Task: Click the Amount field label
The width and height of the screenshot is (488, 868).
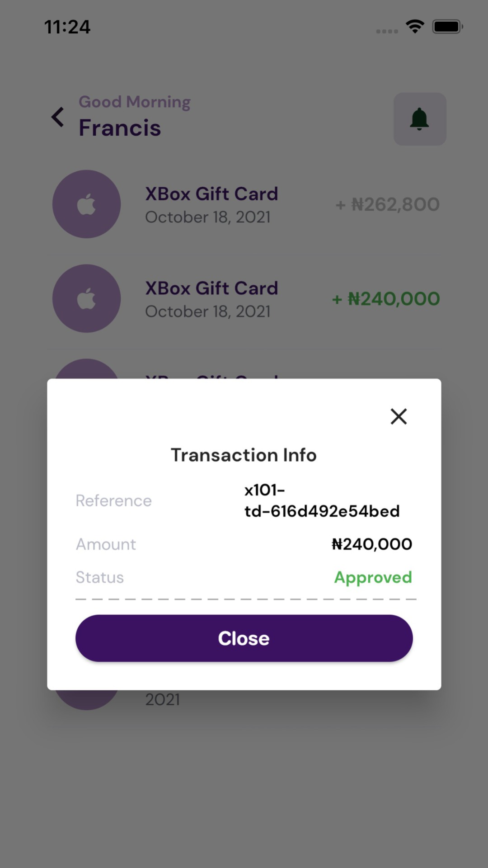Action: click(x=106, y=544)
